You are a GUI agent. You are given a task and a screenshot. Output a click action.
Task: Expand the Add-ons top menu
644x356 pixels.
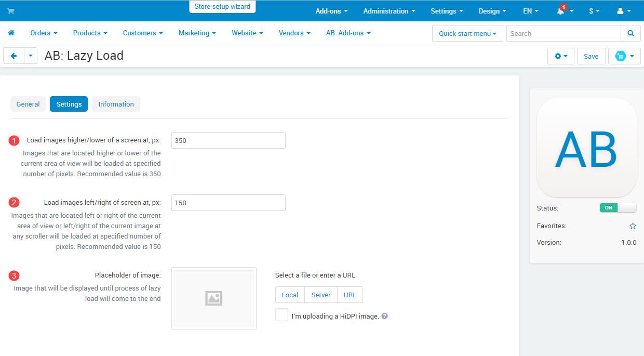click(x=331, y=11)
